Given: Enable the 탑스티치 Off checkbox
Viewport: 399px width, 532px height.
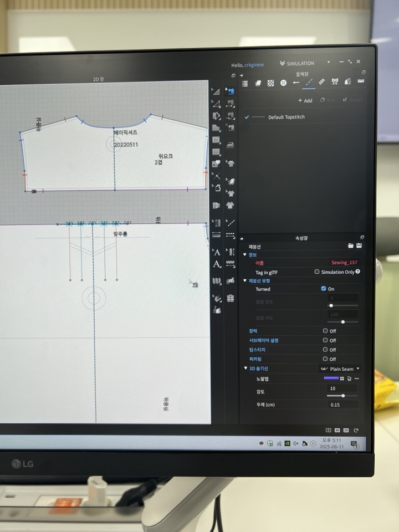Looking at the screenshot, I should coord(325,350).
